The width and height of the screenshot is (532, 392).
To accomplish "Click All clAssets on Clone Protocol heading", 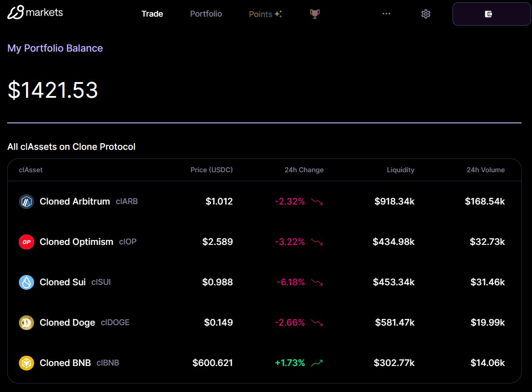I will (71, 147).
